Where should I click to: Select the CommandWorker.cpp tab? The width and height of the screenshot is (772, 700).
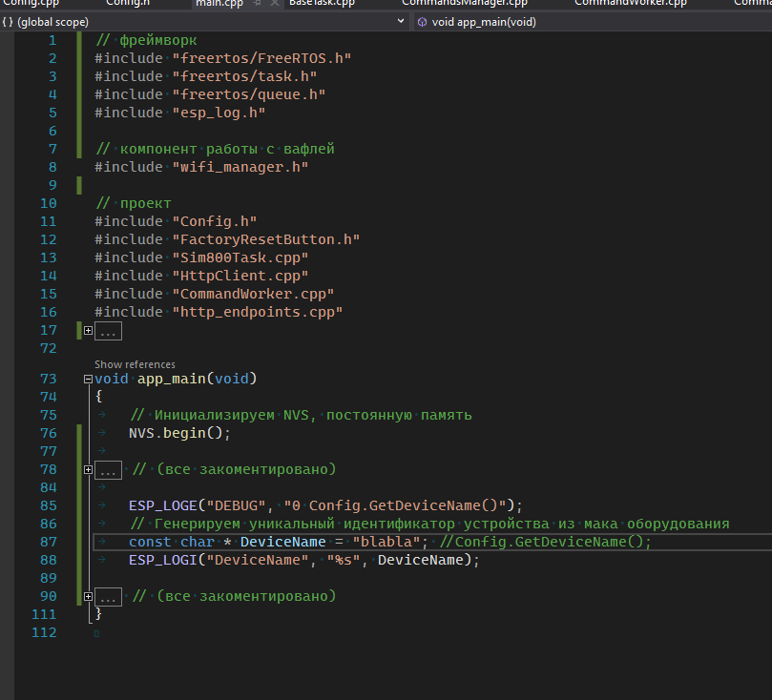(x=630, y=3)
